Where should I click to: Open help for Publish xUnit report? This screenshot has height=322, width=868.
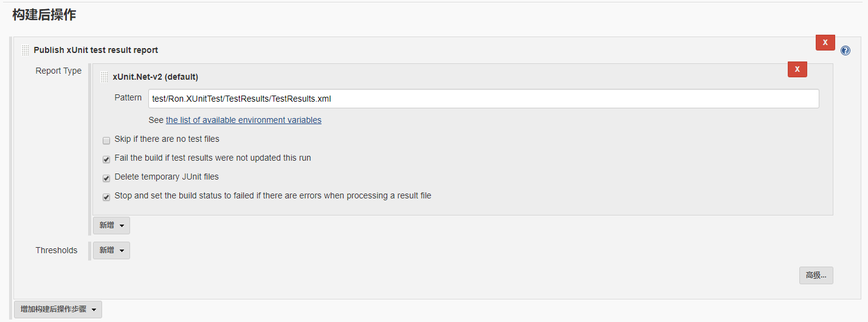pyautogui.click(x=845, y=51)
